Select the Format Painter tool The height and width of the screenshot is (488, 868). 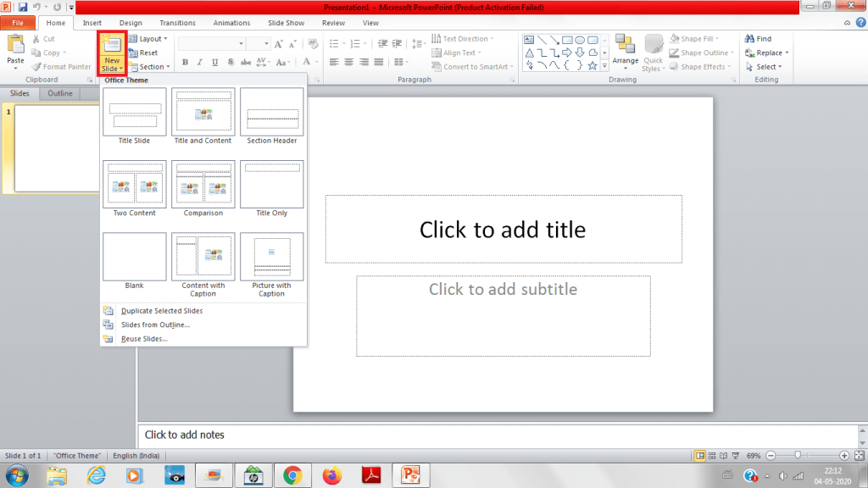[61, 66]
